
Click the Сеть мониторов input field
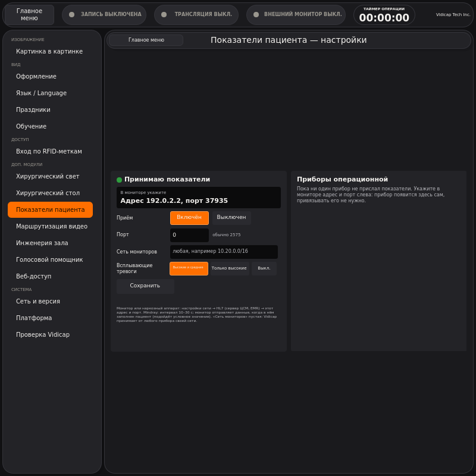pos(224,252)
